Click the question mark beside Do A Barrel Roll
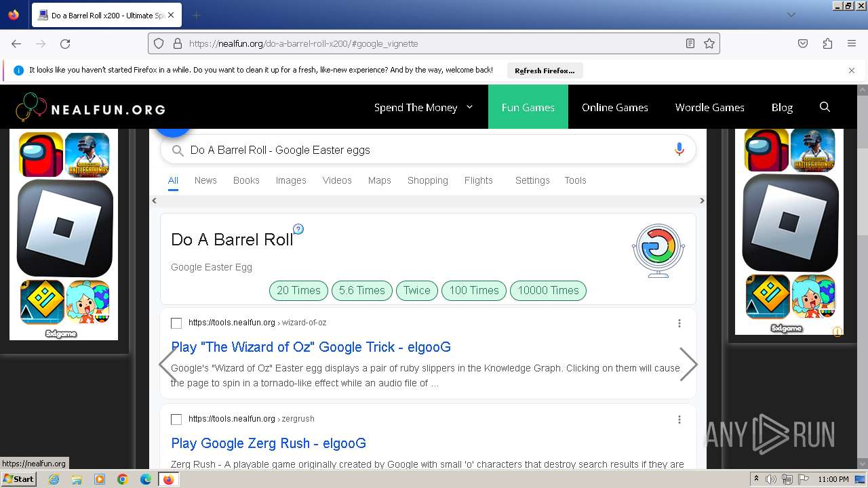This screenshot has height=488, width=868. 298,229
